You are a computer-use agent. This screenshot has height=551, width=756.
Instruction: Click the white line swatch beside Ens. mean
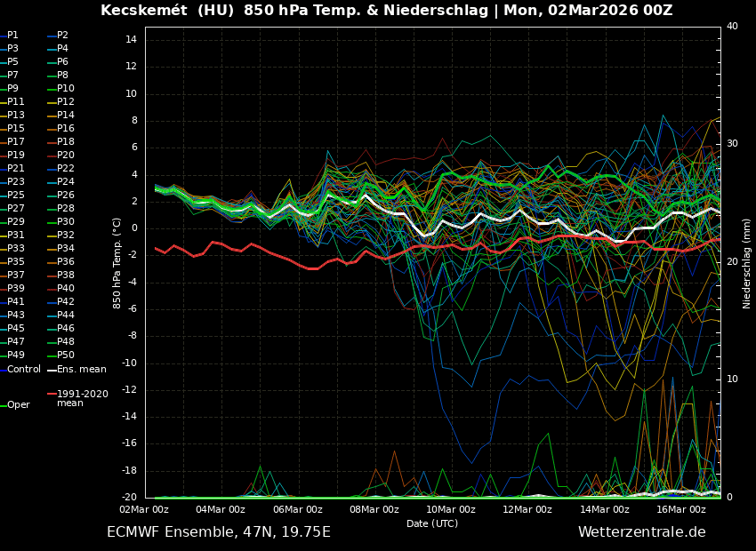click(52, 370)
